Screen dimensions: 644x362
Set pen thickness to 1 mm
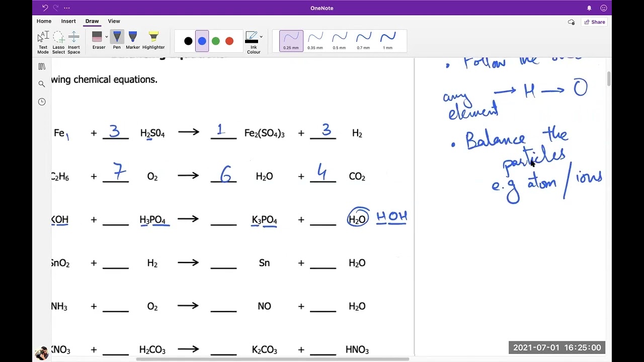click(387, 41)
